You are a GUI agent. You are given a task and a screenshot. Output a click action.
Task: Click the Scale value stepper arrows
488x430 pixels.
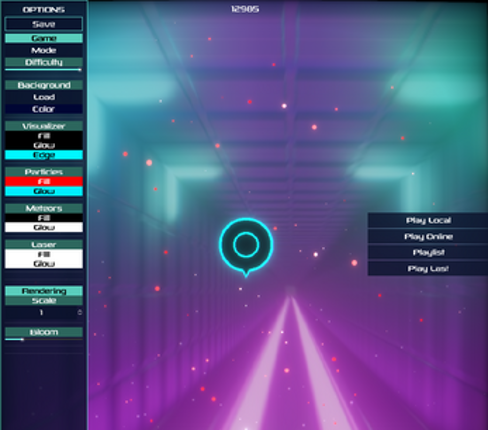[80, 312]
